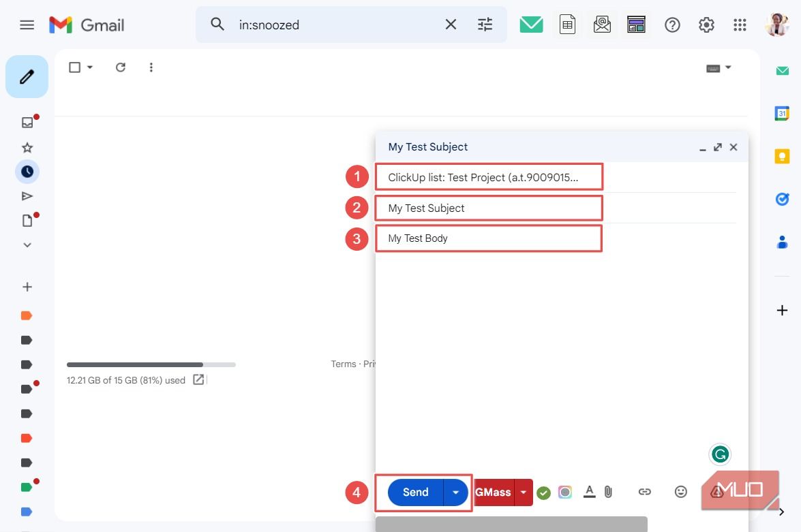Expand input tools dropdown arrow
Viewport: 801px width, 532px height.
point(729,67)
